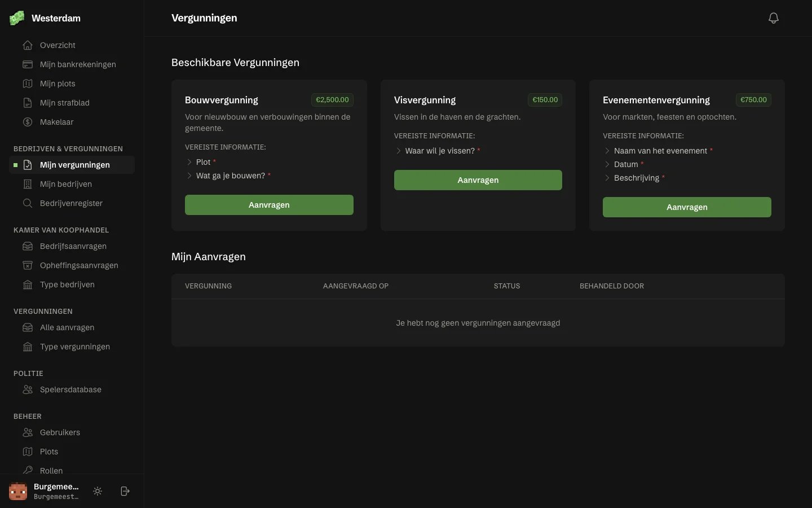Click the bank icon beside Type vergunningen
Viewport: 812px width, 508px height.
coord(28,347)
